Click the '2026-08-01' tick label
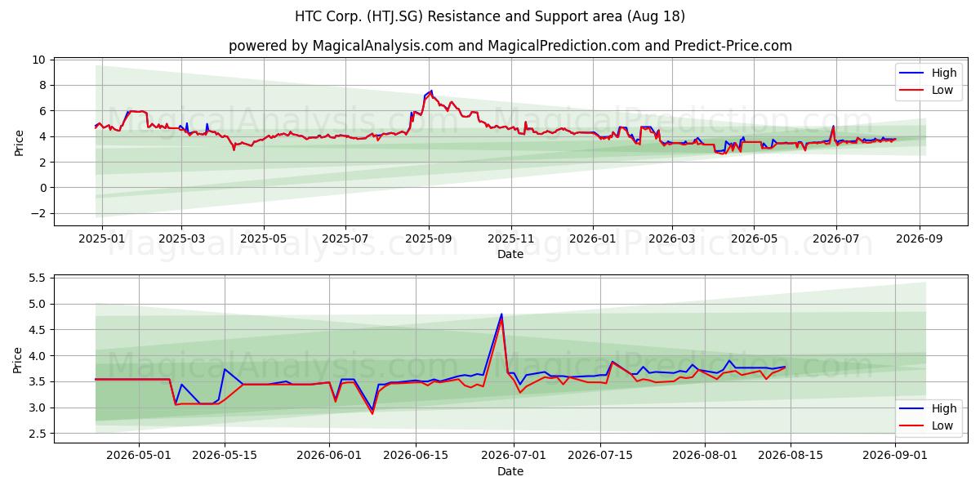This screenshot has width=980, height=490. click(x=705, y=457)
